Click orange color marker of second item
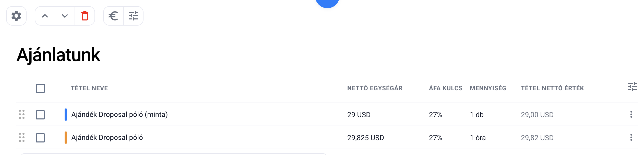The width and height of the screenshot is (644, 155). pyautogui.click(x=66, y=137)
